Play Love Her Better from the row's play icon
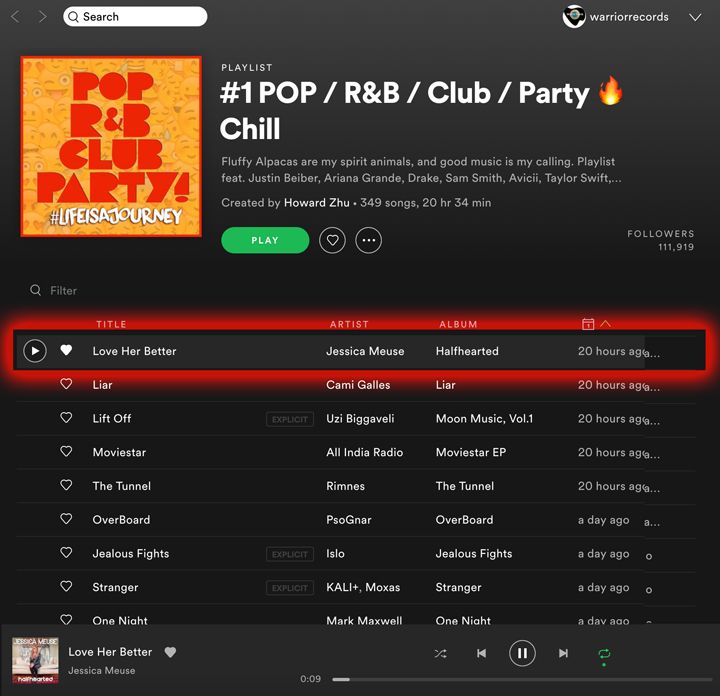Image resolution: width=720 pixels, height=696 pixels. 35,351
